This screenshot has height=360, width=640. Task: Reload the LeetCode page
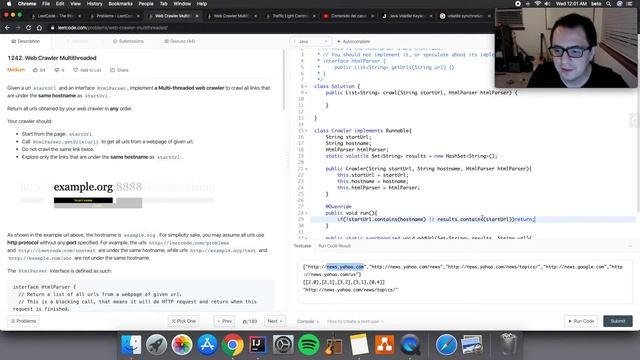click(29, 28)
